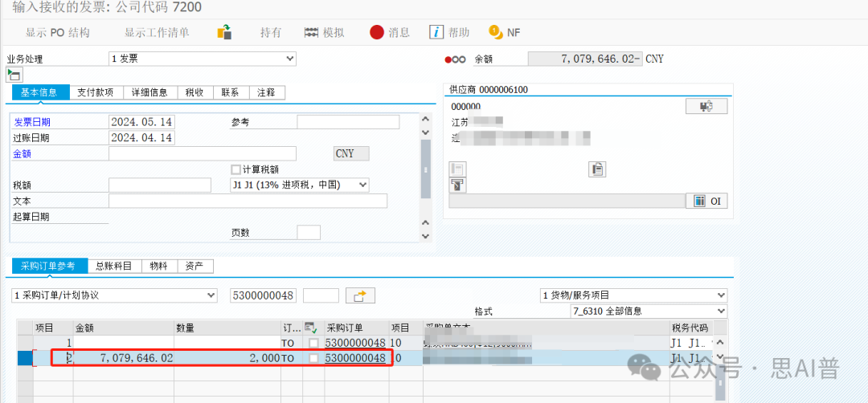Click the item table scroll-up arrow
This screenshot has width=868, height=403.
pyautogui.click(x=719, y=342)
